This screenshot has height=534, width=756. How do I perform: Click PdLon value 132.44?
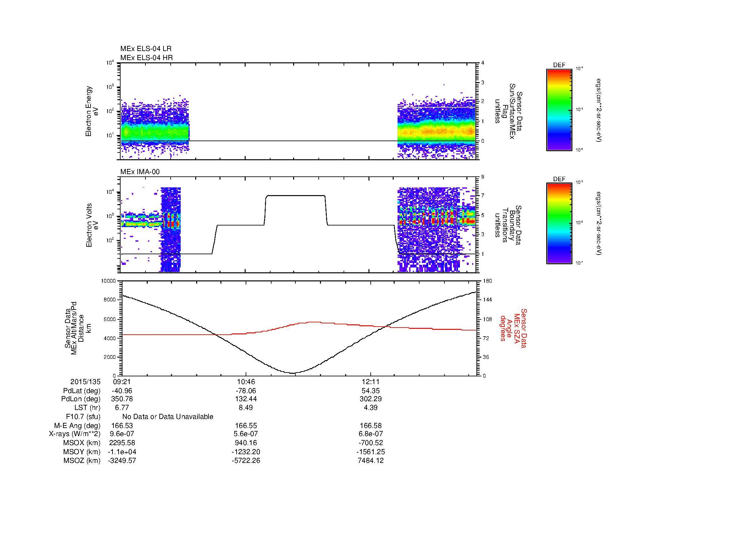coord(246,399)
